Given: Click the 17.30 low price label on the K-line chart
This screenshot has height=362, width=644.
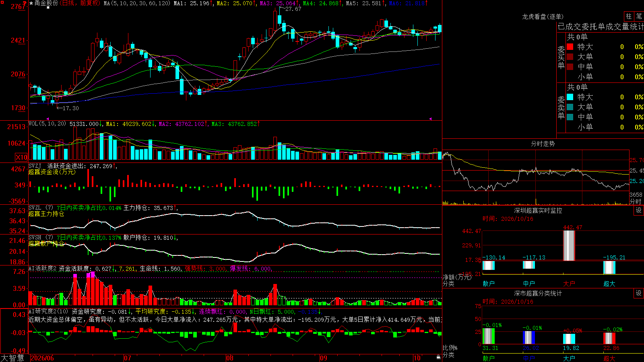Looking at the screenshot, I should [x=71, y=108].
